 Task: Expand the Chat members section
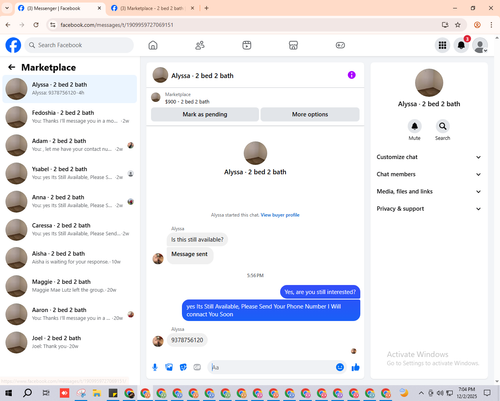[x=429, y=174]
